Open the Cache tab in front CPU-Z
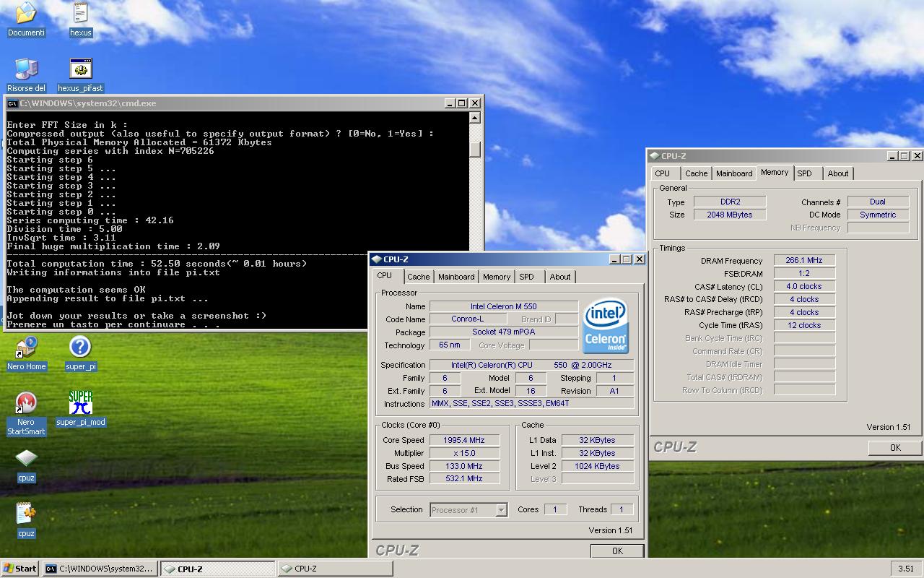924x578 pixels. pyautogui.click(x=419, y=277)
